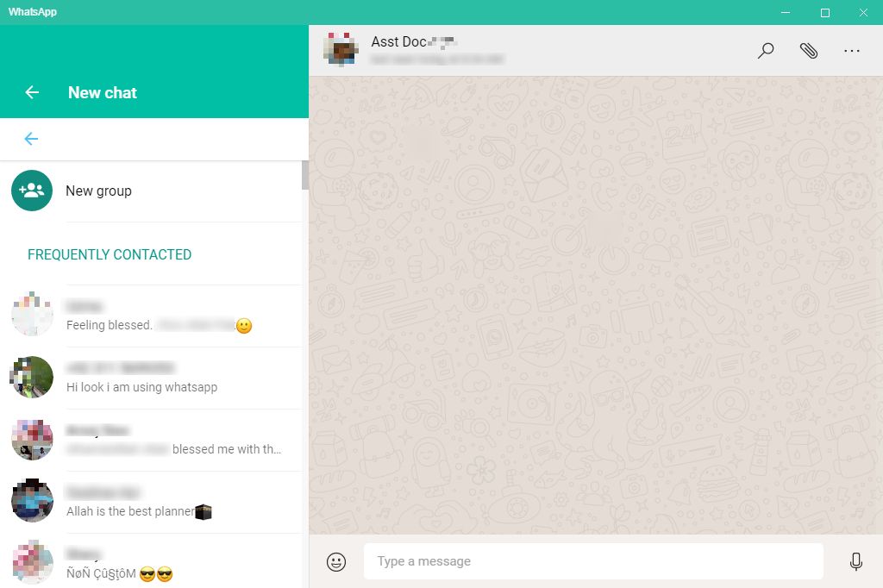
Task: Select contact saying Hi look i am using whatsapp
Action: click(x=151, y=378)
